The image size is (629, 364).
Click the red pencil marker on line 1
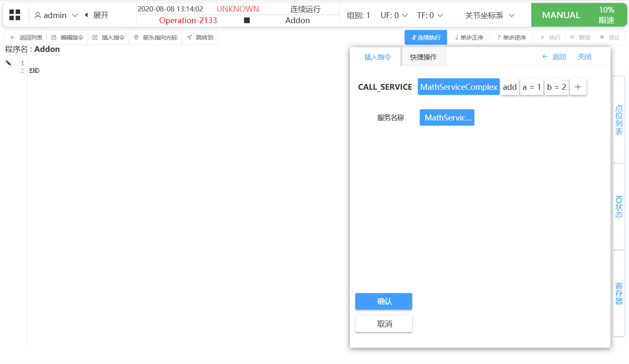click(x=8, y=63)
